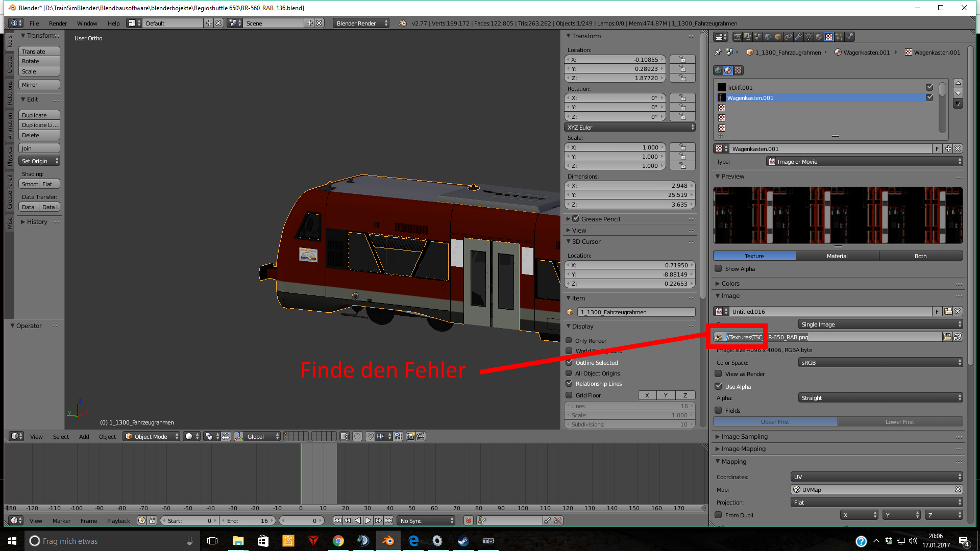Disable the Use Alpha checkbox
This screenshot has width=980, height=551.
click(719, 386)
